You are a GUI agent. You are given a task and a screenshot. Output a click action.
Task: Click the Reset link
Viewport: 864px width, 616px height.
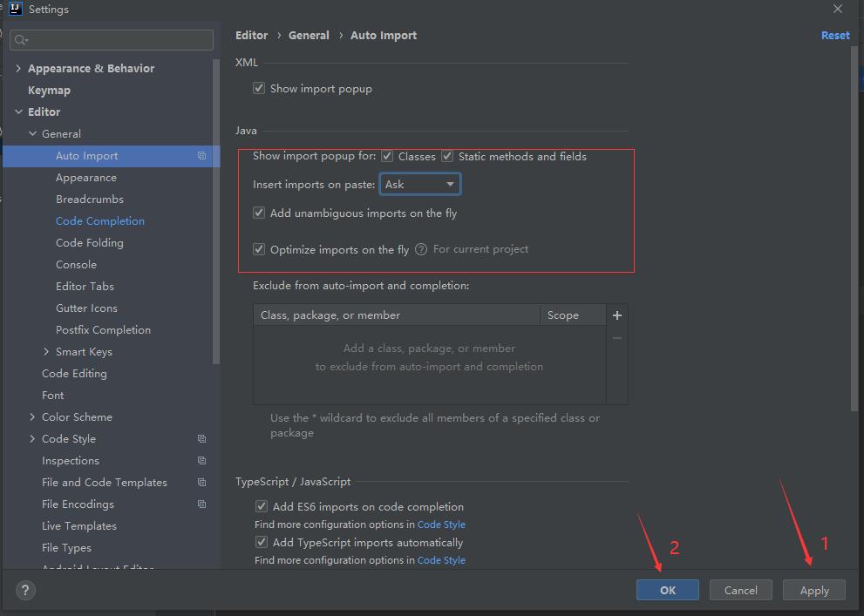point(835,35)
